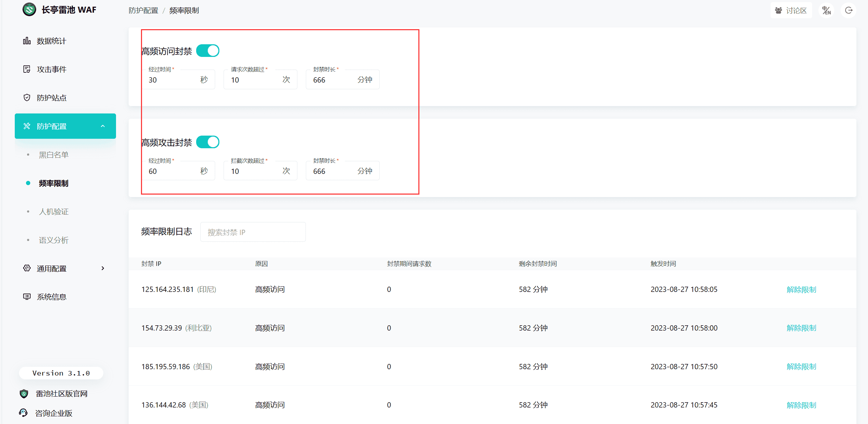Switch language with the translate icon
Viewport: 868px width, 424px height.
(827, 11)
